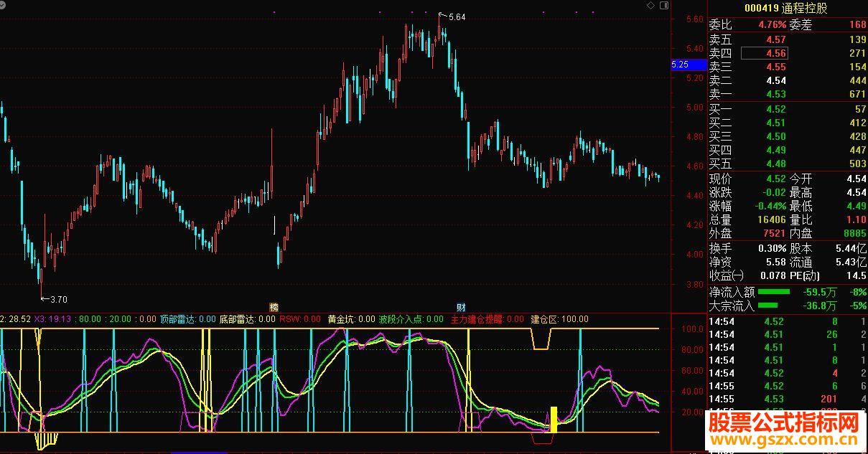Click the 最低 value 4.49
Viewport: 868px width, 454px height.
click(857, 206)
